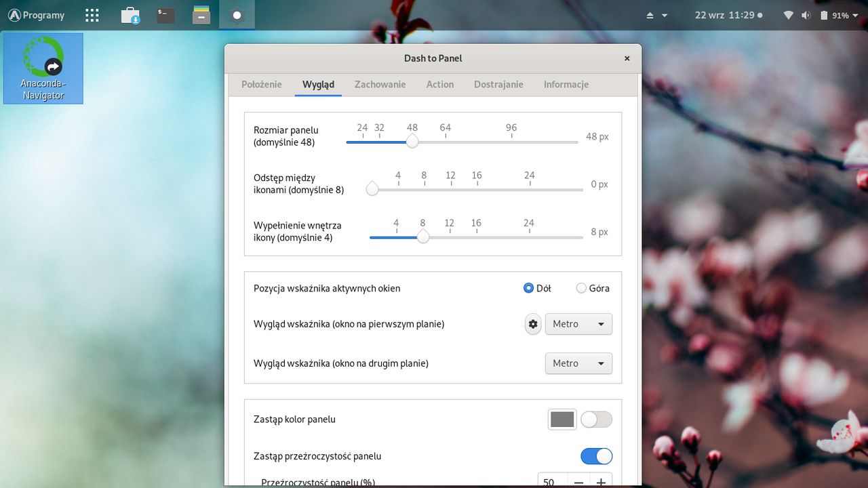Viewport: 868px width, 488px height.
Task: Increase panel opacity with plus button
Action: click(x=601, y=483)
